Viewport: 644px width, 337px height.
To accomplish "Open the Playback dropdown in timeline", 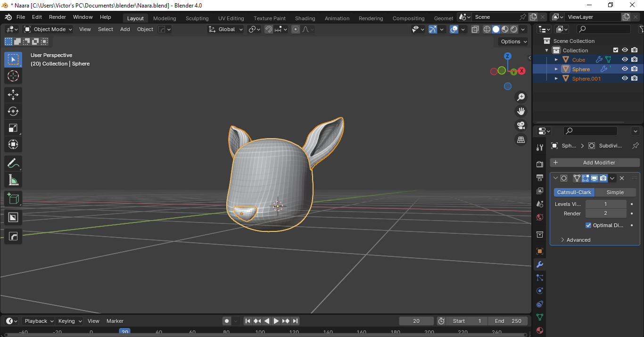I will (x=39, y=321).
